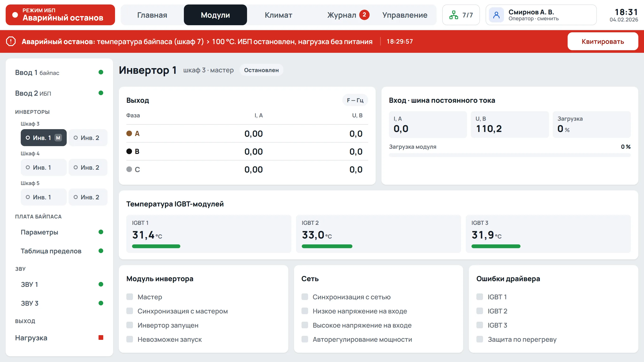Click the Загрузка модуля progress bar
This screenshot has width=644, height=362.
click(x=510, y=155)
